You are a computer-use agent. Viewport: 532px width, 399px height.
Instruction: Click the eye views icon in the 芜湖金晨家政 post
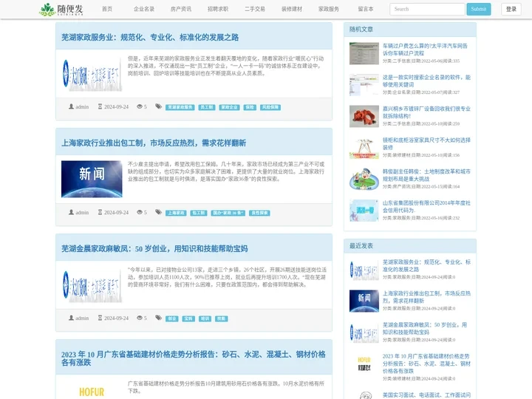140,318
